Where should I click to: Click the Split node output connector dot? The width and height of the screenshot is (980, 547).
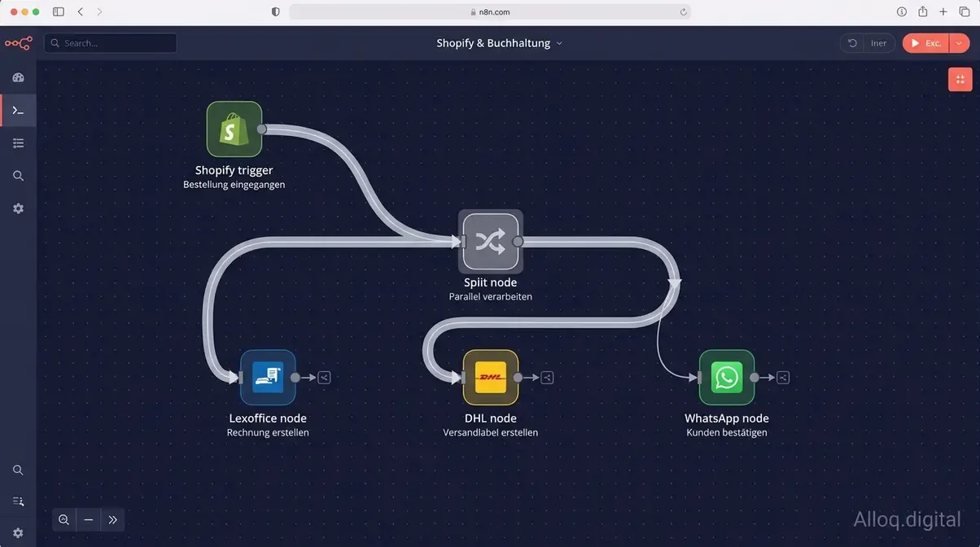pyautogui.click(x=518, y=242)
